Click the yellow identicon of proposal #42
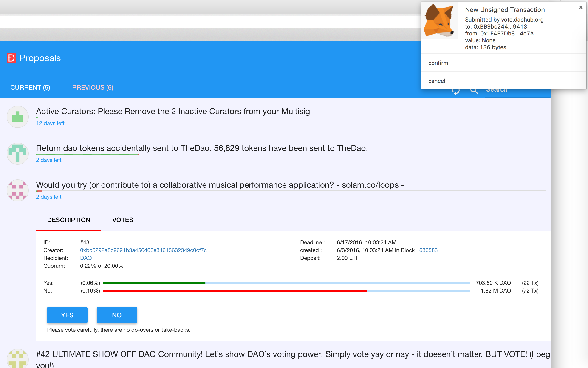The height and width of the screenshot is (368, 588). (17, 359)
